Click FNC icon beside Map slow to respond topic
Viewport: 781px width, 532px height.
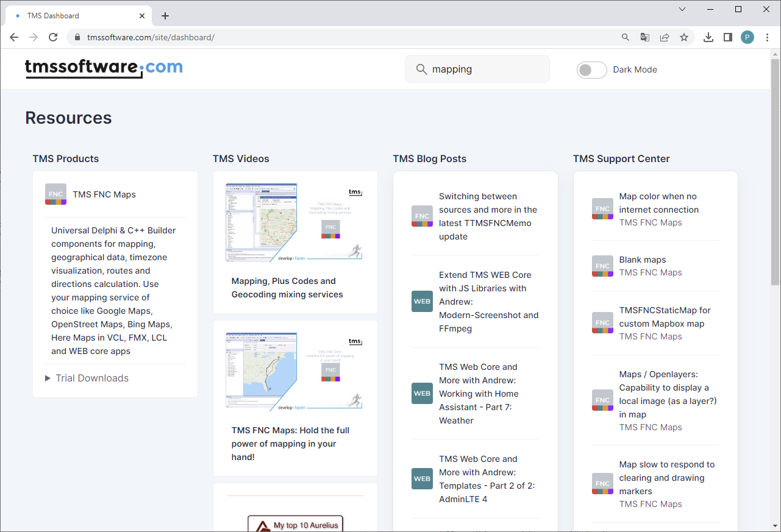(x=602, y=483)
